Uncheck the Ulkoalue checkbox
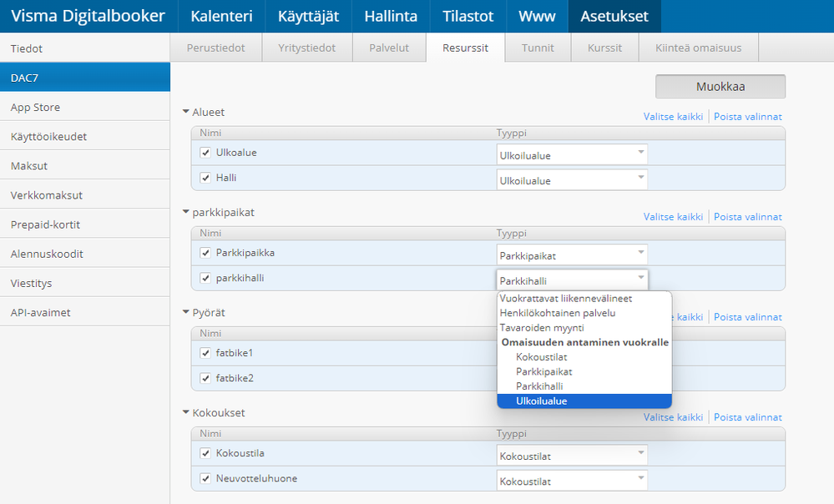The width and height of the screenshot is (834, 504). tap(205, 153)
